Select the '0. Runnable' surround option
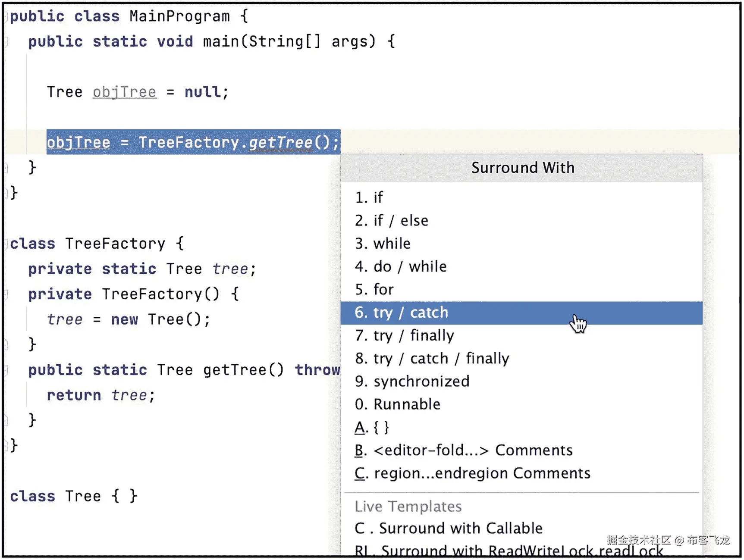744x560 pixels. pyautogui.click(x=397, y=404)
